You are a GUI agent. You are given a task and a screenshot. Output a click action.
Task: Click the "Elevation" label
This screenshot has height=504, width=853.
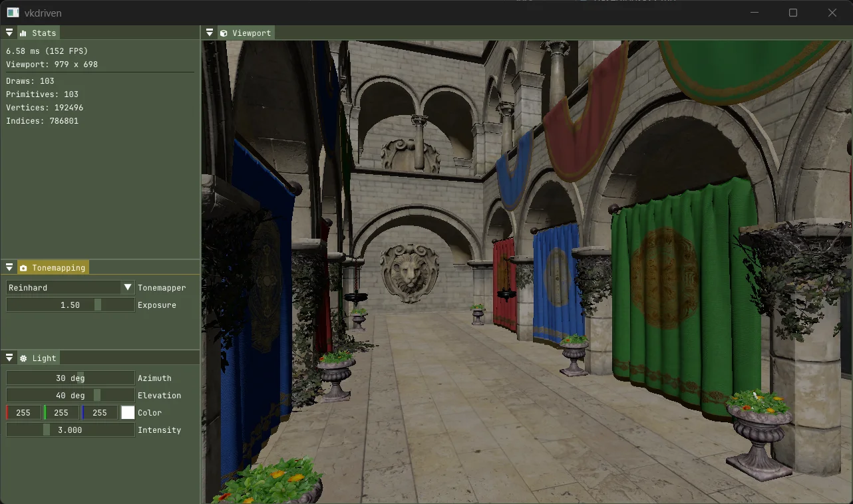tap(160, 395)
